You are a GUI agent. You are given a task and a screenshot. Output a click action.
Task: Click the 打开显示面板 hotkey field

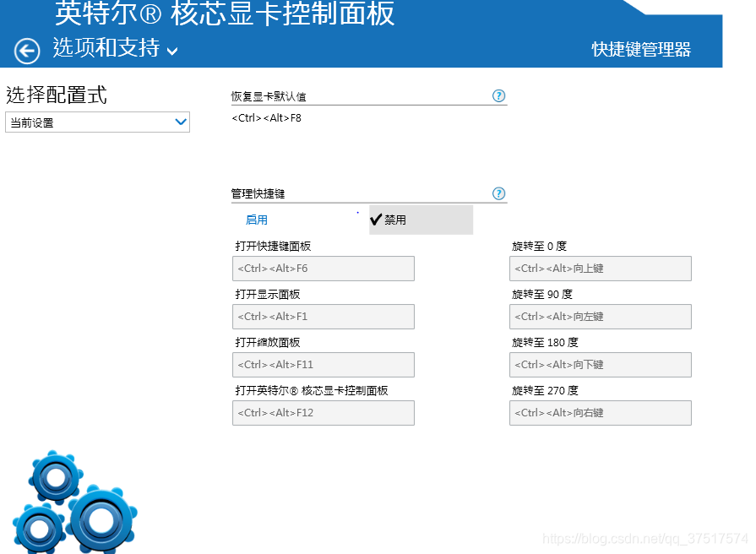click(x=323, y=317)
